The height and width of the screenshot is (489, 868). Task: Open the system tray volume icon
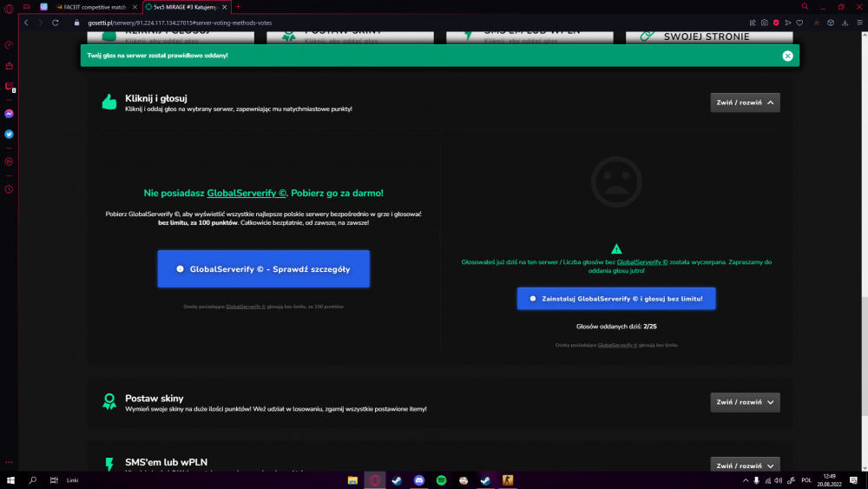coord(779,480)
